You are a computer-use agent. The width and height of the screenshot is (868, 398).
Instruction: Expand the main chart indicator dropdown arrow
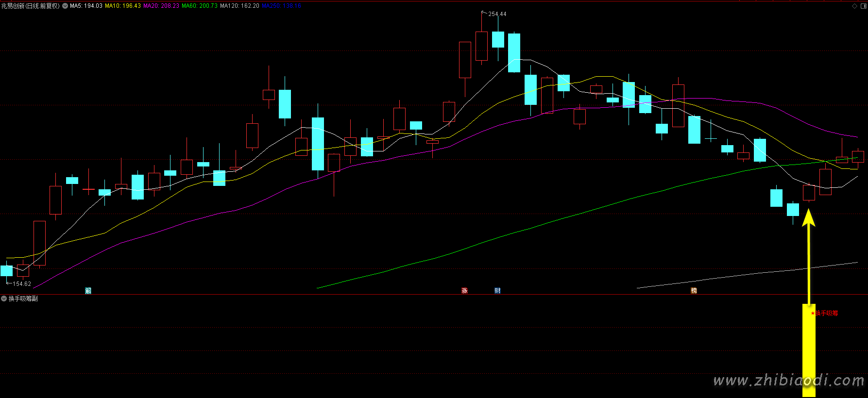click(65, 6)
